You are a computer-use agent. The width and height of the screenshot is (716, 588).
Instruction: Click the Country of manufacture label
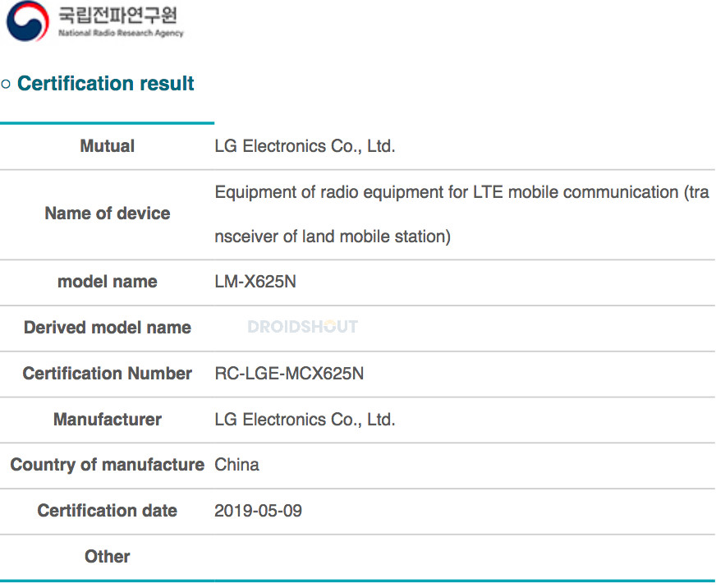108,465
